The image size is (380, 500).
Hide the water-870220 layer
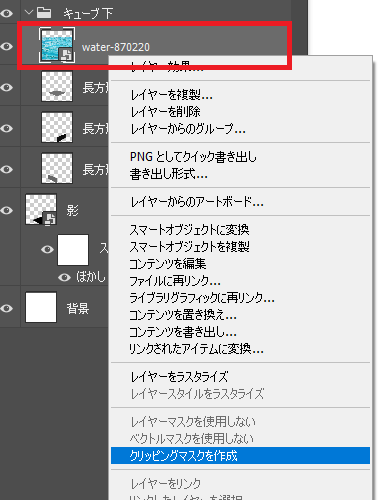[7, 46]
